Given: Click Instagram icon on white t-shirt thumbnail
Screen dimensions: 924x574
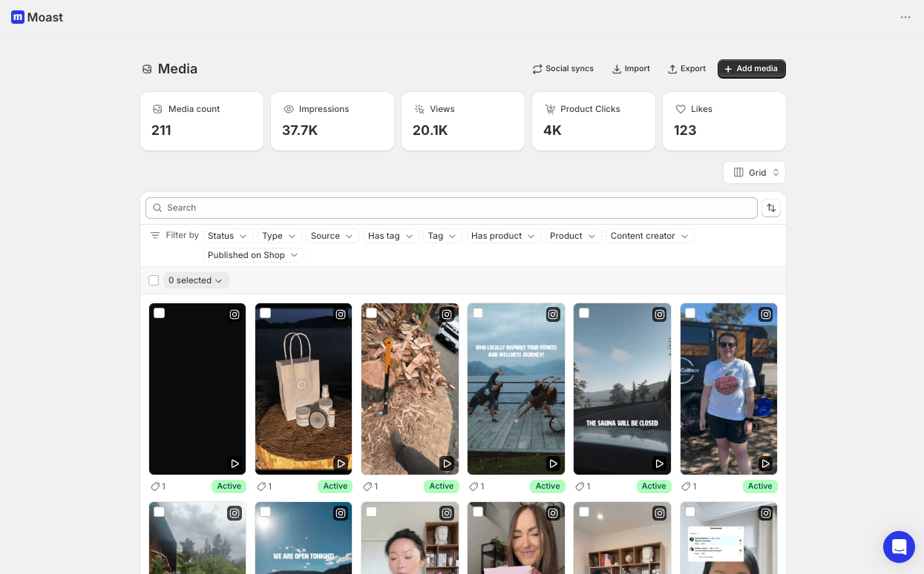Looking at the screenshot, I should click(766, 314).
